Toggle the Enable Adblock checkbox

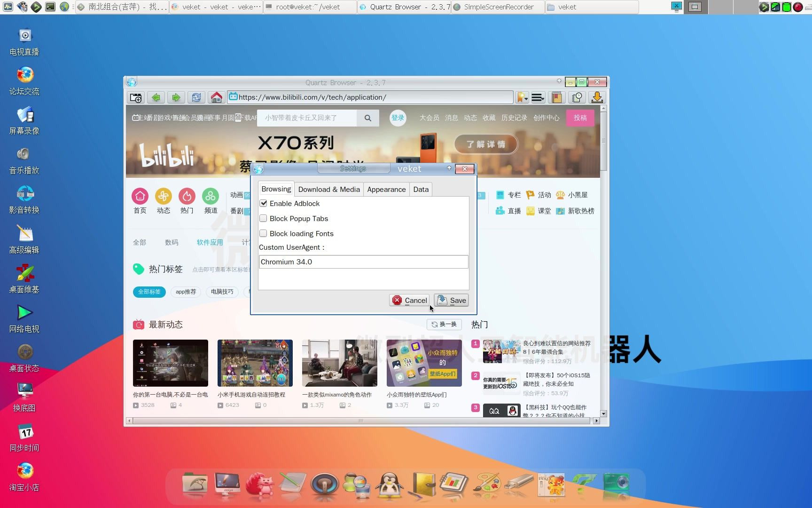pyautogui.click(x=264, y=203)
